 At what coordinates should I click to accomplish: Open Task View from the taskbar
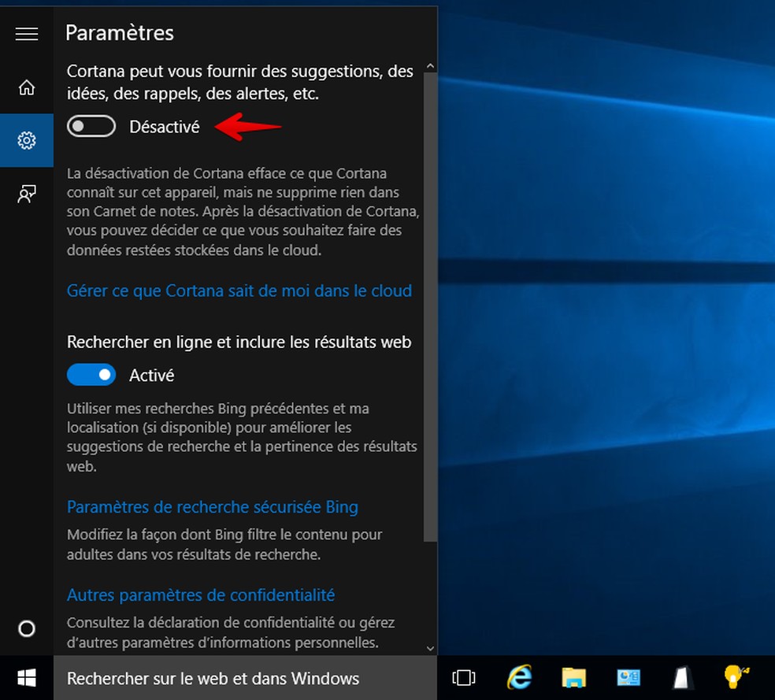(465, 677)
